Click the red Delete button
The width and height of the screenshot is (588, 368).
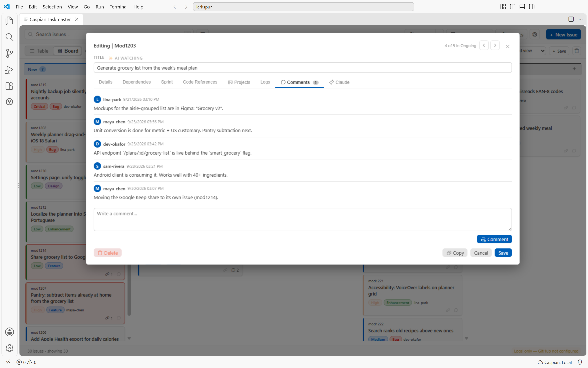pos(108,253)
